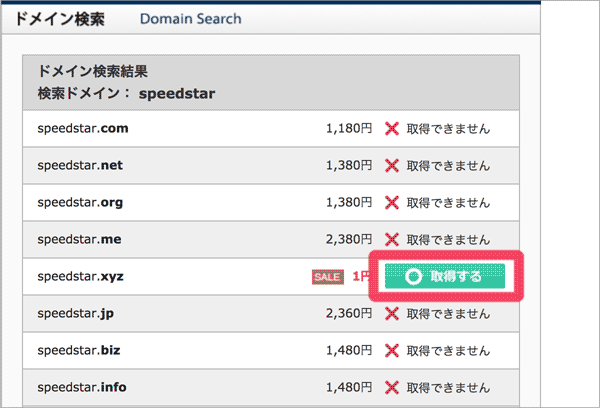Click the red X icon beside speedstar.jp
Screen dimensions: 600x408
392,314
